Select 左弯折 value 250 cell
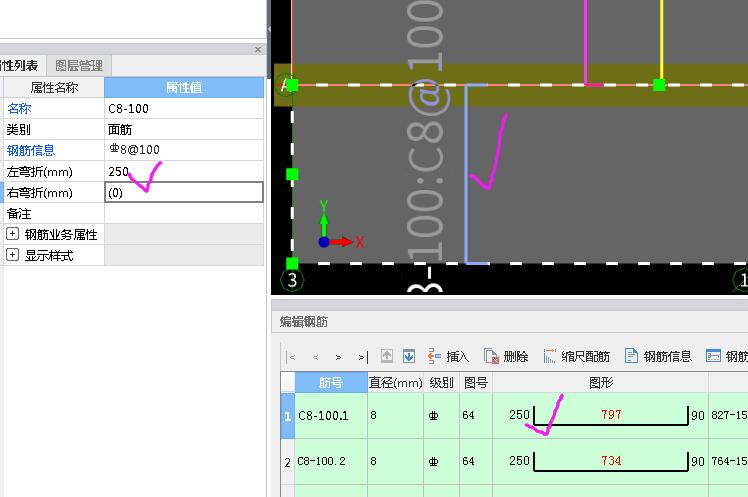Image resolution: width=748 pixels, height=497 pixels. [184, 171]
